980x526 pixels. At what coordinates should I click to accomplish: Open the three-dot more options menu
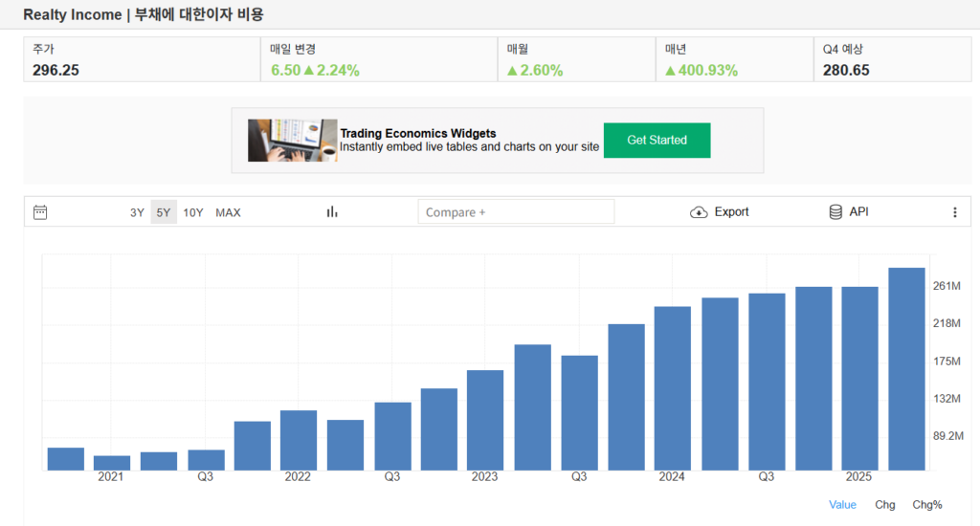pyautogui.click(x=954, y=212)
